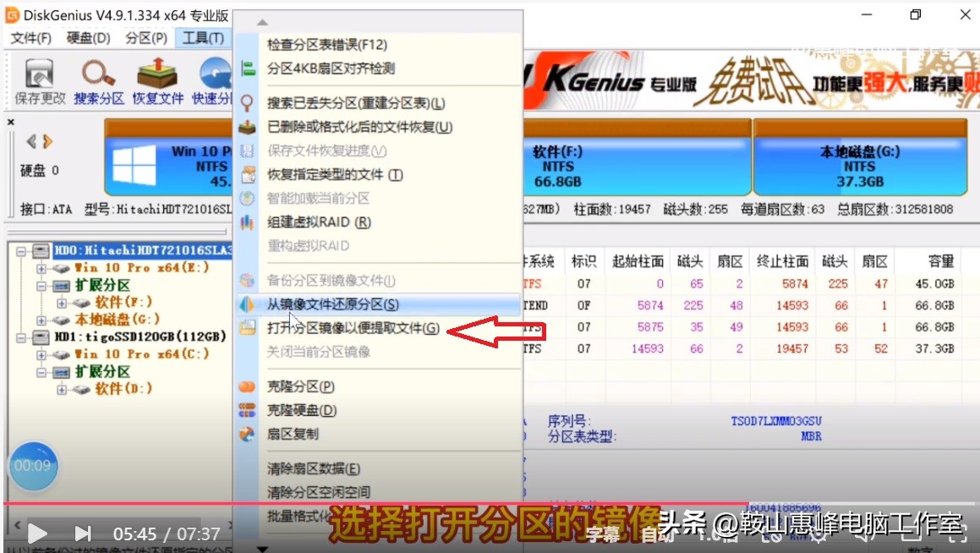The height and width of the screenshot is (553, 980).
Task: Select the HD0 Hitachi disk icon in the tree
Action: pos(41,250)
